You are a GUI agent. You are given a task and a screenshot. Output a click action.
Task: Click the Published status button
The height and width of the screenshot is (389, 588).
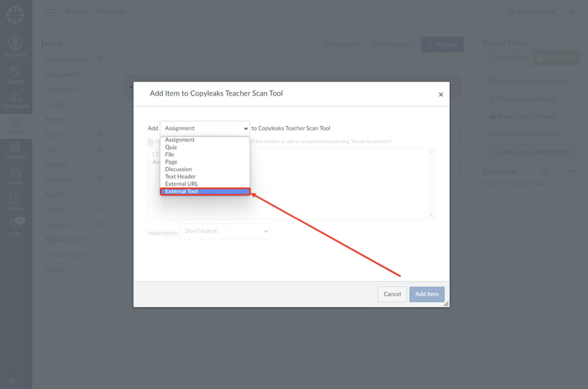(556, 57)
